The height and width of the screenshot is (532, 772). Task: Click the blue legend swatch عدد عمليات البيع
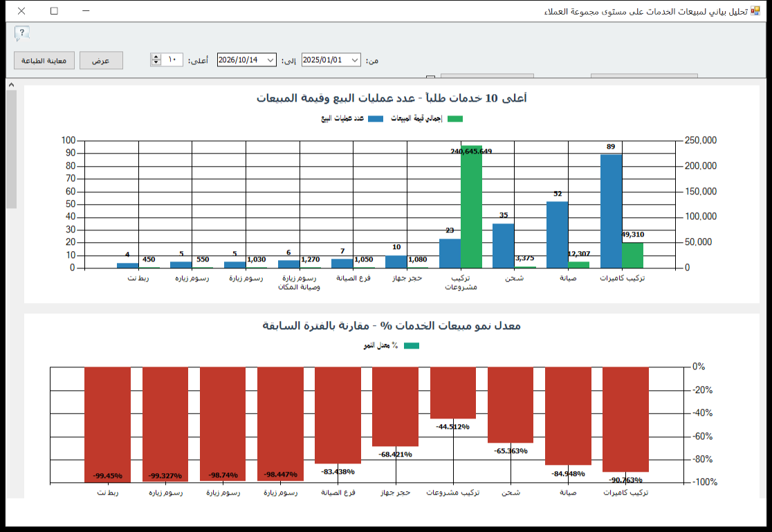(x=376, y=119)
